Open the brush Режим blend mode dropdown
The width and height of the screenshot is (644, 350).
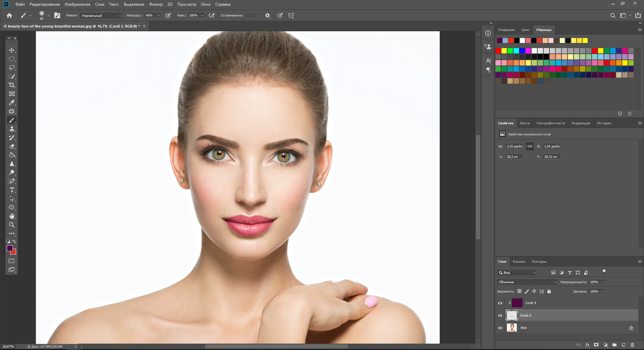pos(101,16)
